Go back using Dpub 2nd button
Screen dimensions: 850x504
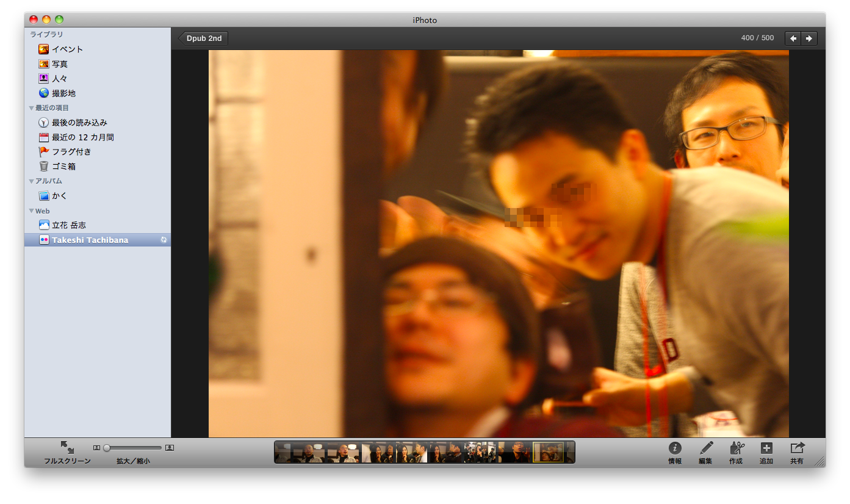click(x=204, y=38)
